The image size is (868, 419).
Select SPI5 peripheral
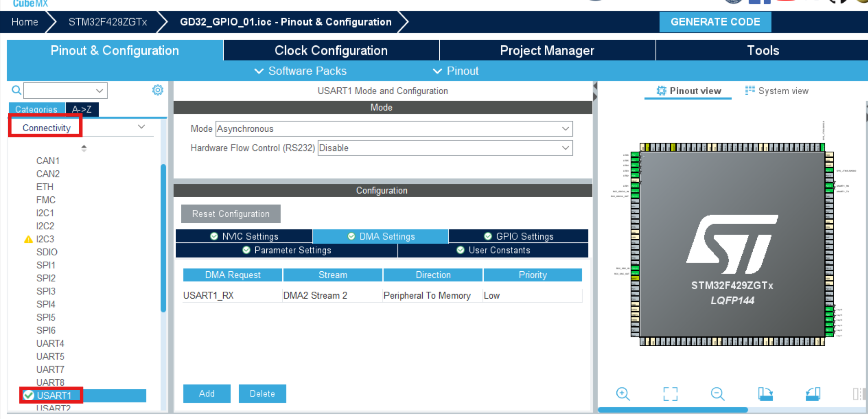click(x=46, y=317)
